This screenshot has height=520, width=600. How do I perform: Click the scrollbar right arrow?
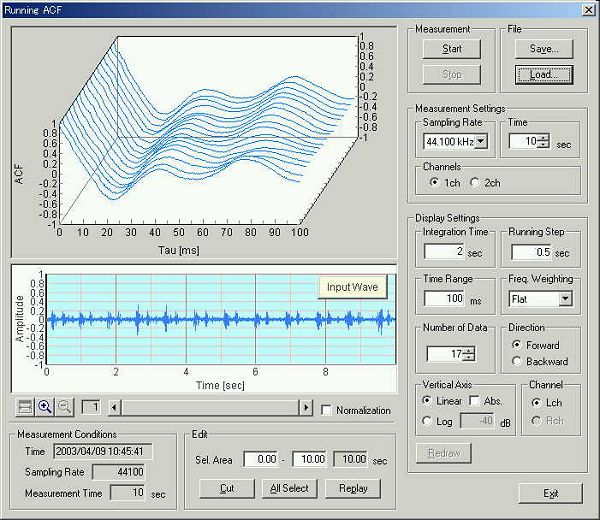point(306,408)
